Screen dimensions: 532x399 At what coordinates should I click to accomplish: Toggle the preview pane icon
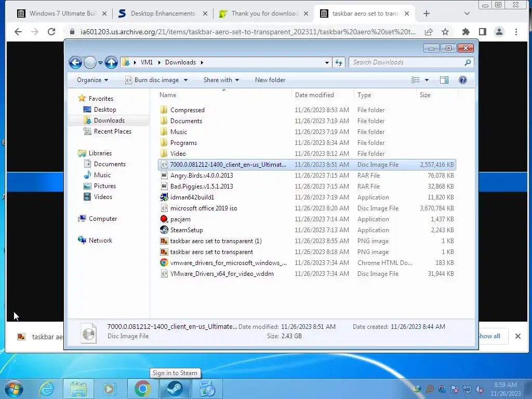pos(444,80)
